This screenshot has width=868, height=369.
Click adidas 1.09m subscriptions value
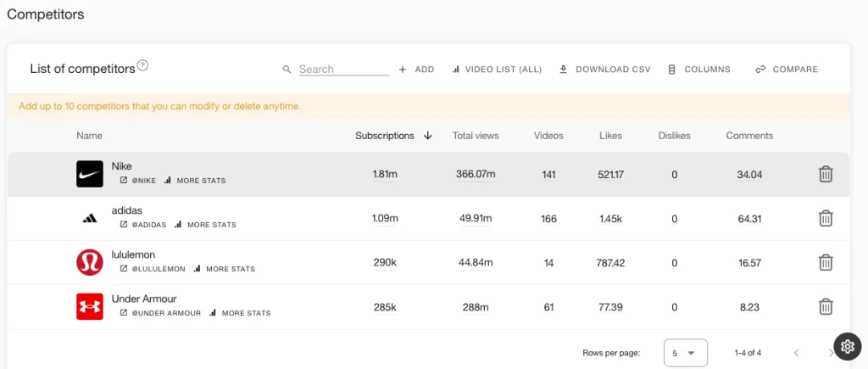385,219
